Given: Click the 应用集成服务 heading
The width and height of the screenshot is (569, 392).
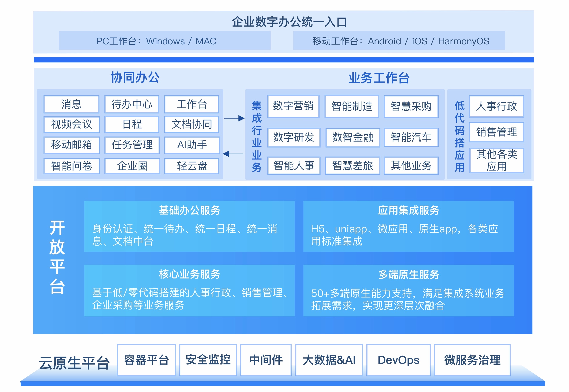Looking at the screenshot, I should [409, 210].
